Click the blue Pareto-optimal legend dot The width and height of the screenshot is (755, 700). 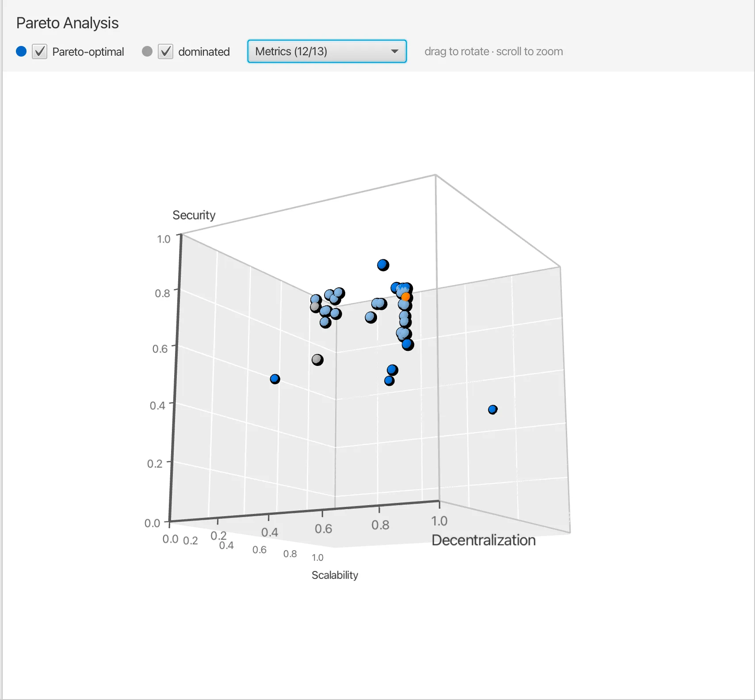21,52
